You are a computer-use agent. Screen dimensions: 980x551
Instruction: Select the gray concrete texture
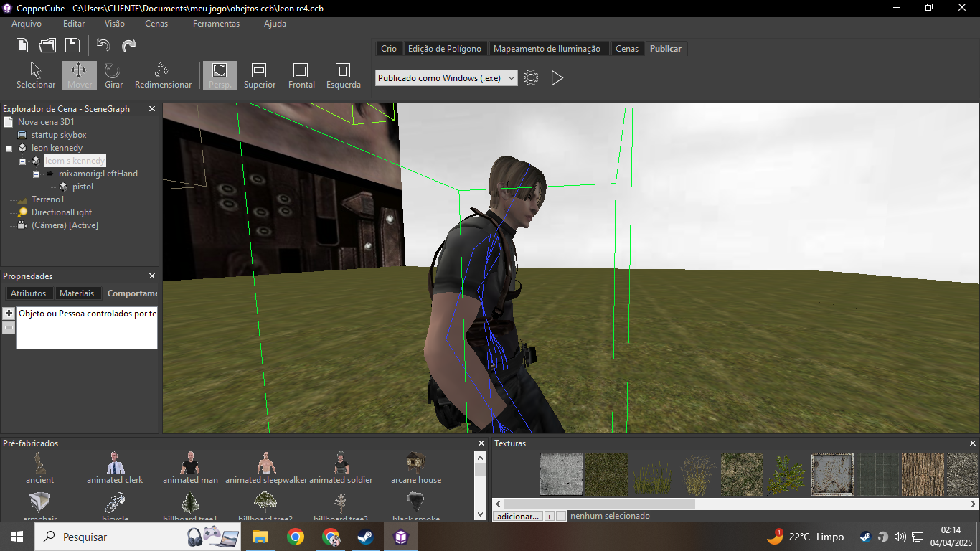(x=562, y=474)
